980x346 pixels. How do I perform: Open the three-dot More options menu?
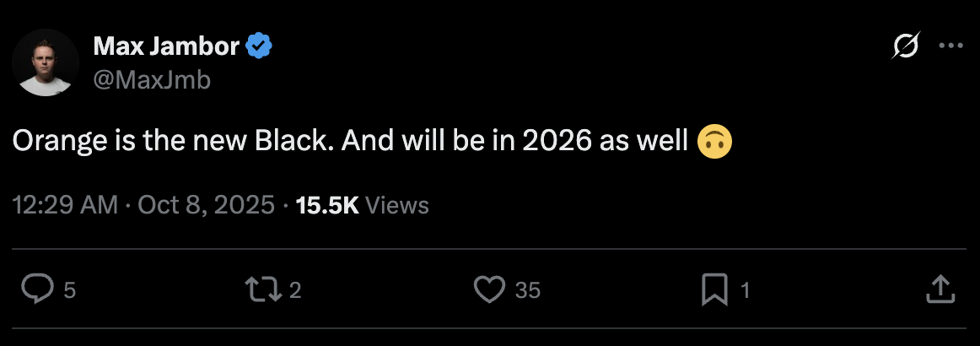coord(950,48)
